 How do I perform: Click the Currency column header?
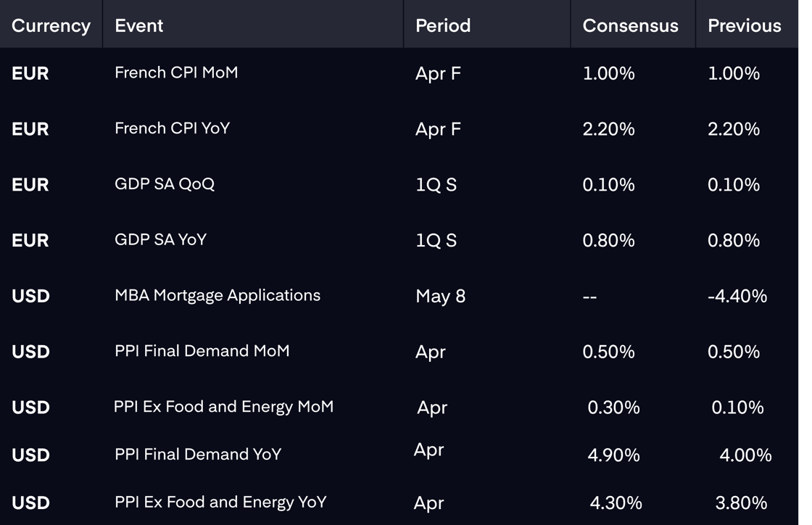[x=51, y=25]
